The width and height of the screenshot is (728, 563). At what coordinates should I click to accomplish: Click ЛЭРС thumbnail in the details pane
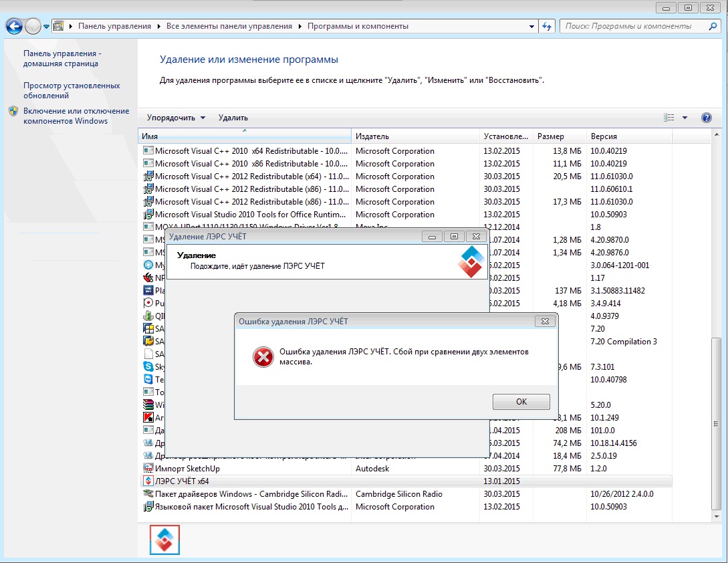(x=165, y=540)
